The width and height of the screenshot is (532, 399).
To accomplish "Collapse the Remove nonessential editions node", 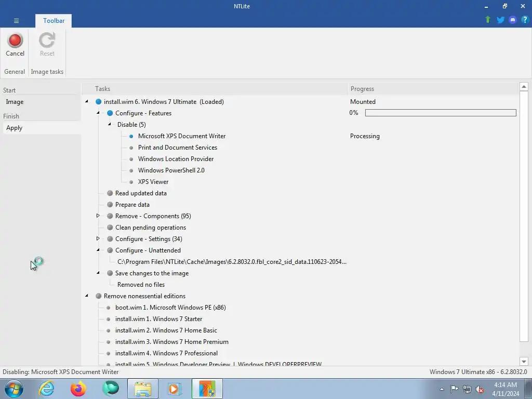I will tap(87, 296).
